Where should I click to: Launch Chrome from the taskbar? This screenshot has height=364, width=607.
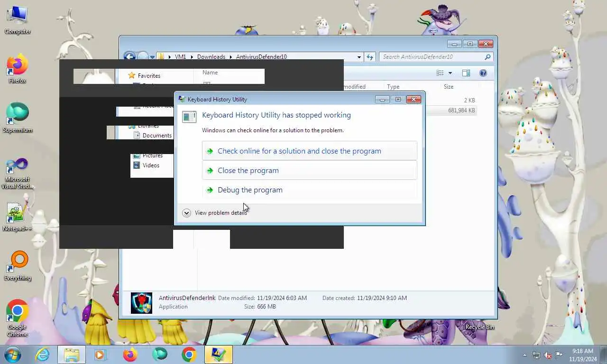coord(189,355)
